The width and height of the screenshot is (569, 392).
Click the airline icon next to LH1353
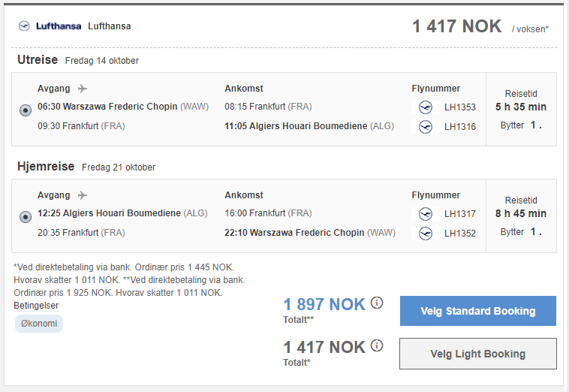[x=426, y=107]
